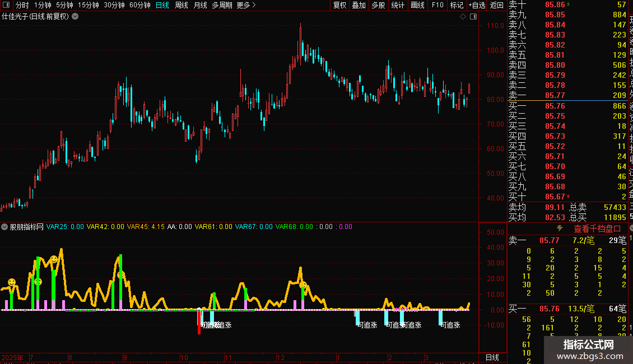The width and height of the screenshot is (633, 364).
Task: Click the first smiley marker on the indicator chart
Action: (12, 281)
